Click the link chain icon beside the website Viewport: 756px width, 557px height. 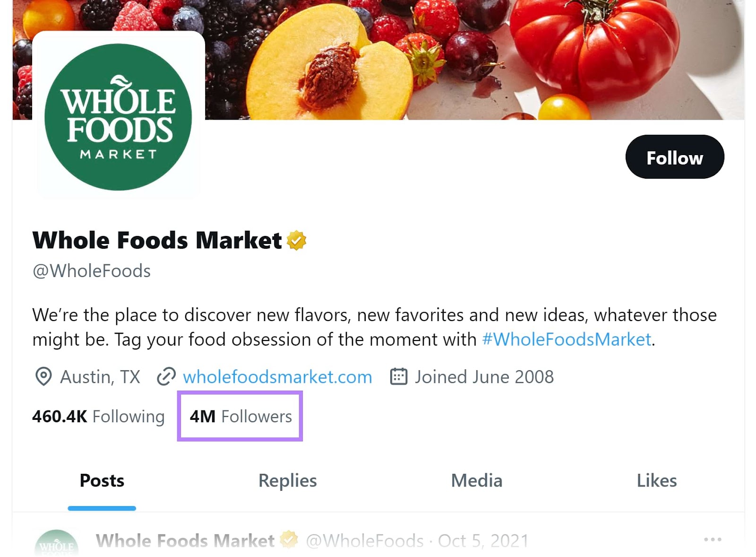point(165,377)
